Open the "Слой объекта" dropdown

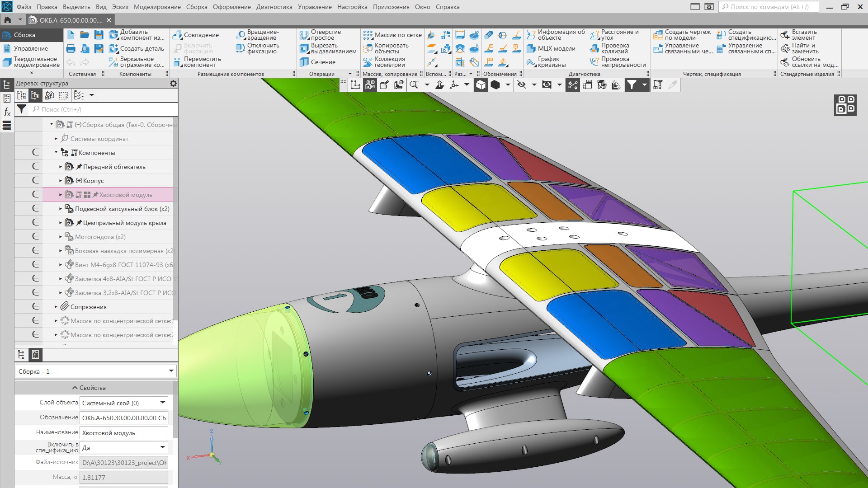(x=161, y=402)
